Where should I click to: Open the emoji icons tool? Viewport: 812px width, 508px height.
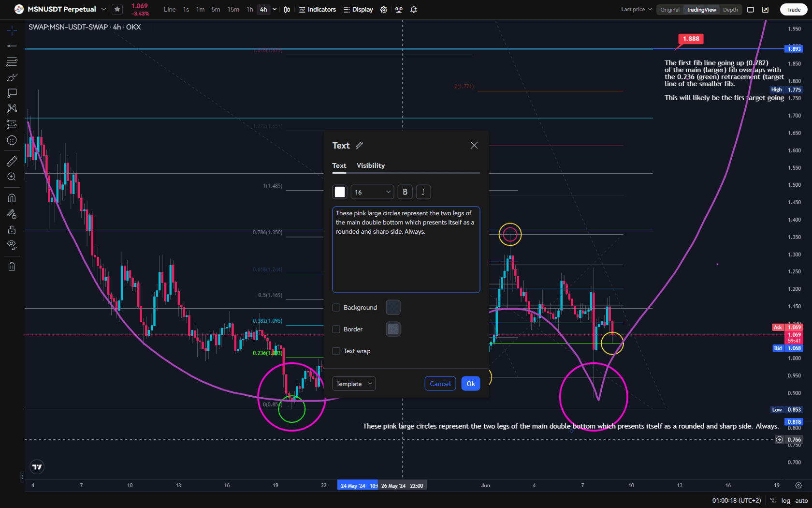coord(12,140)
